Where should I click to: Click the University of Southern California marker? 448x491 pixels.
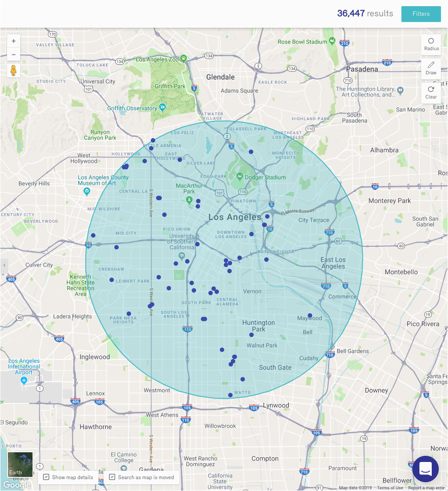click(182, 256)
